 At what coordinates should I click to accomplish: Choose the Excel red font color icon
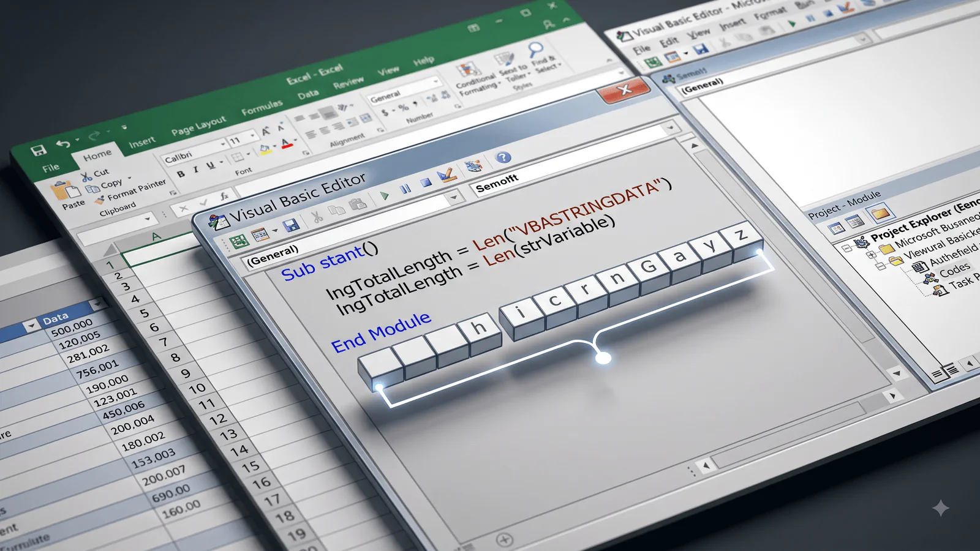point(287,144)
